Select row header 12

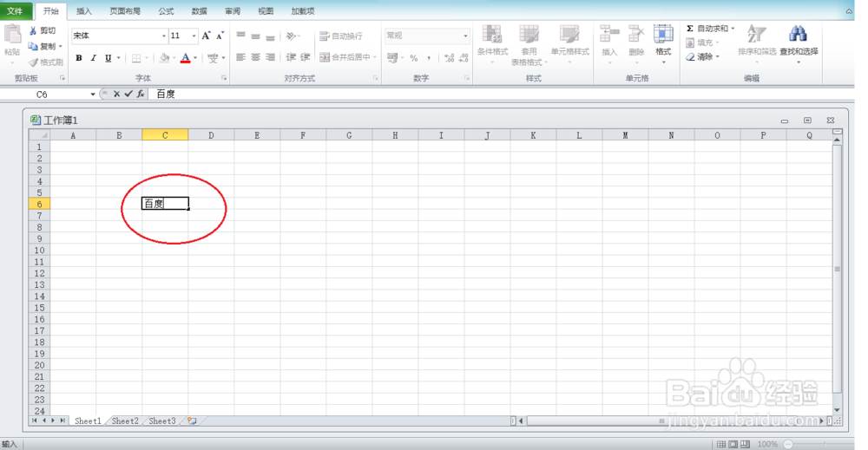click(39, 274)
